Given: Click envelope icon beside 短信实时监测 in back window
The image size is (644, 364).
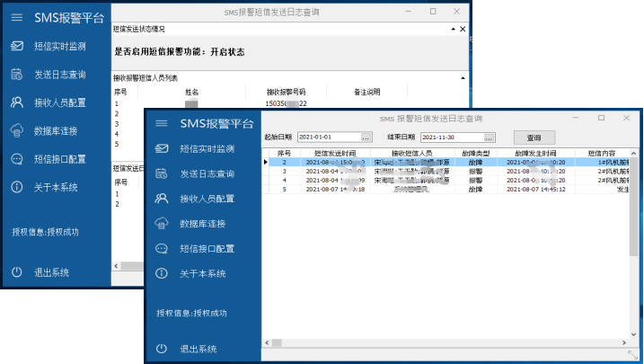Looking at the screenshot, I should click(x=17, y=46).
